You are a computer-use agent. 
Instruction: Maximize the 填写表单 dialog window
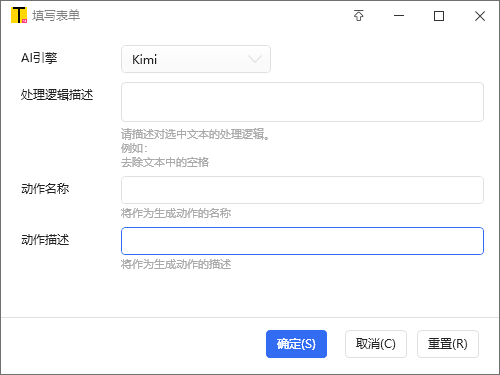tap(439, 16)
